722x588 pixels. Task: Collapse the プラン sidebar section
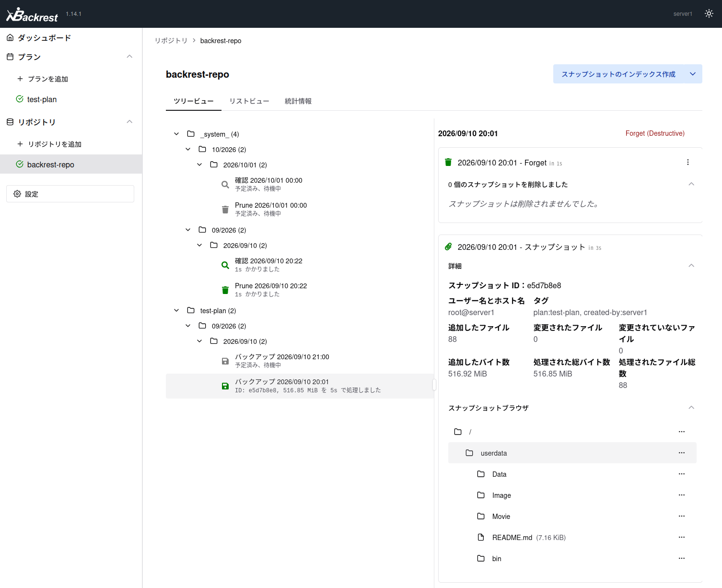point(129,57)
